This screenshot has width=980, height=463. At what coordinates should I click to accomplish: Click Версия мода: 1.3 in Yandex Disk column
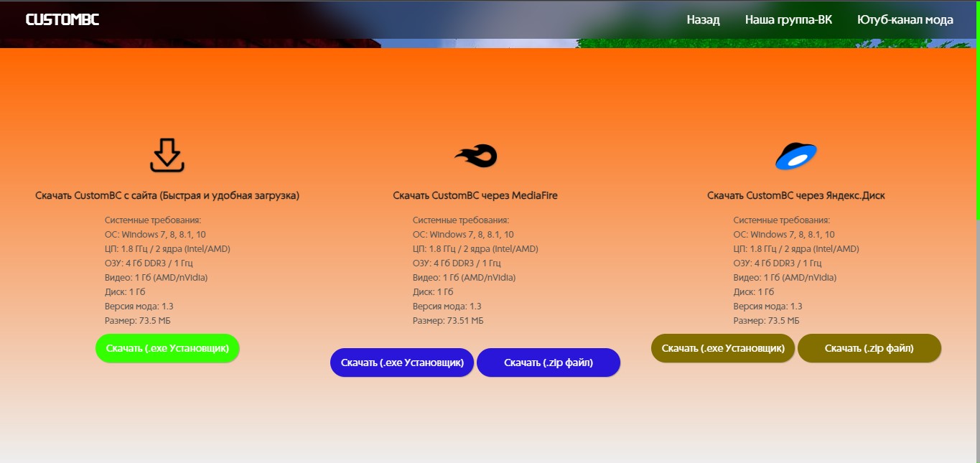point(768,307)
